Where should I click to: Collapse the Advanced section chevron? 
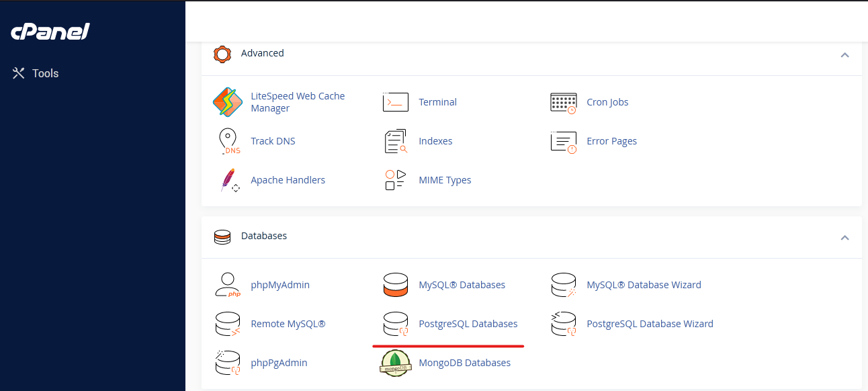(844, 54)
